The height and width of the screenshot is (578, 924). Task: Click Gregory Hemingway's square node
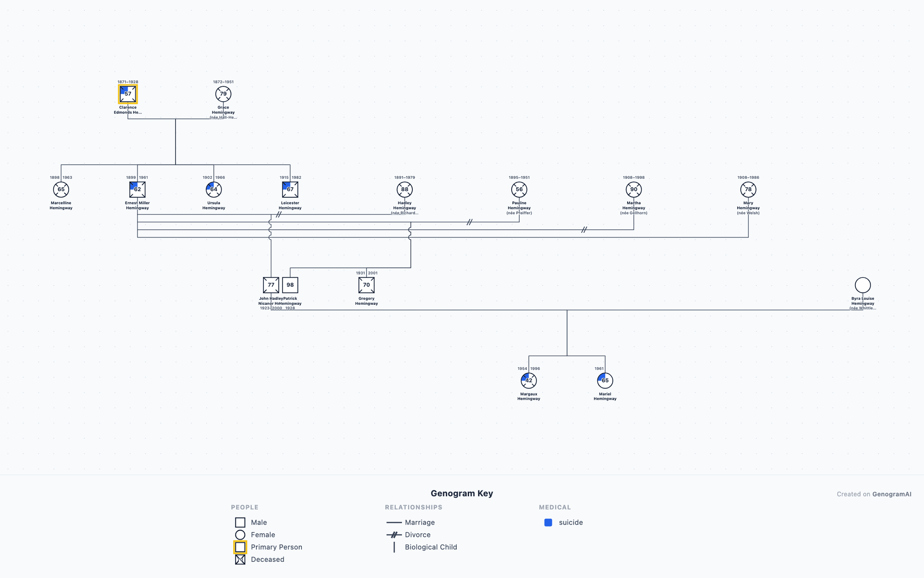366,285
